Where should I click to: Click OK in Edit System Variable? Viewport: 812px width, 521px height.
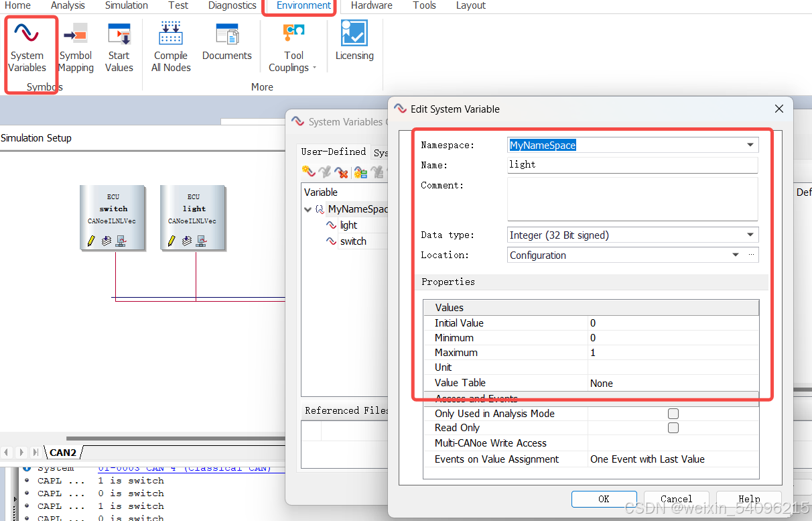click(x=604, y=499)
